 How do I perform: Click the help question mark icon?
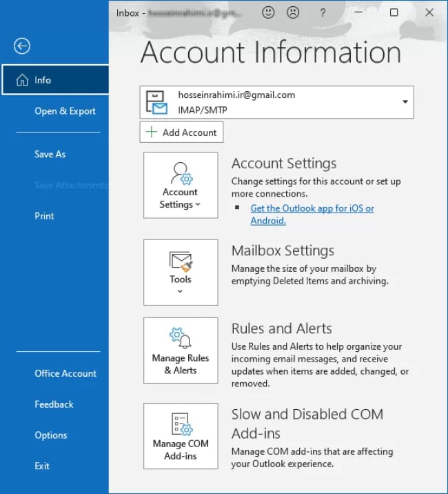tap(323, 13)
